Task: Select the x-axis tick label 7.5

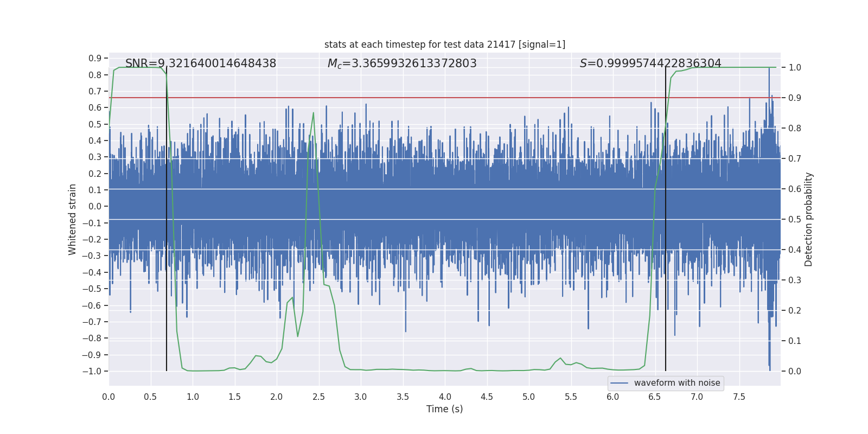Action: tap(739, 397)
